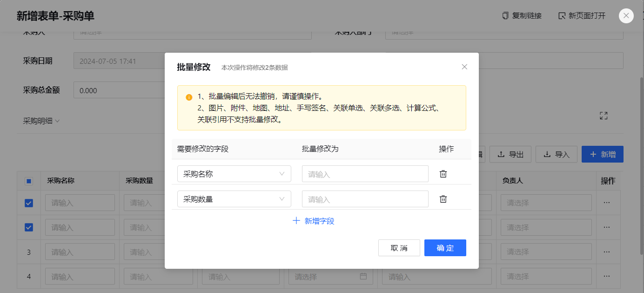
Task: Click the blue 新增 button
Action: 603,154
